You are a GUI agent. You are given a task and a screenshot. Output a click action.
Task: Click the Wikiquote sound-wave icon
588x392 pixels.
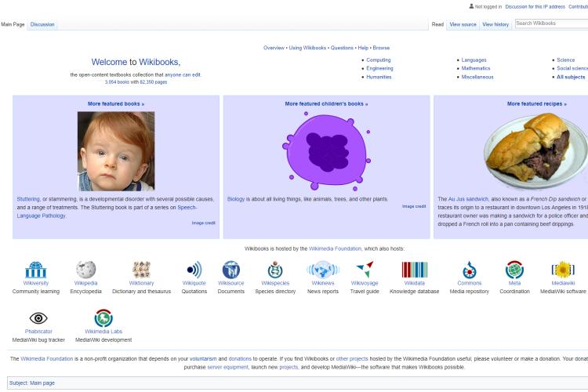tap(194, 270)
